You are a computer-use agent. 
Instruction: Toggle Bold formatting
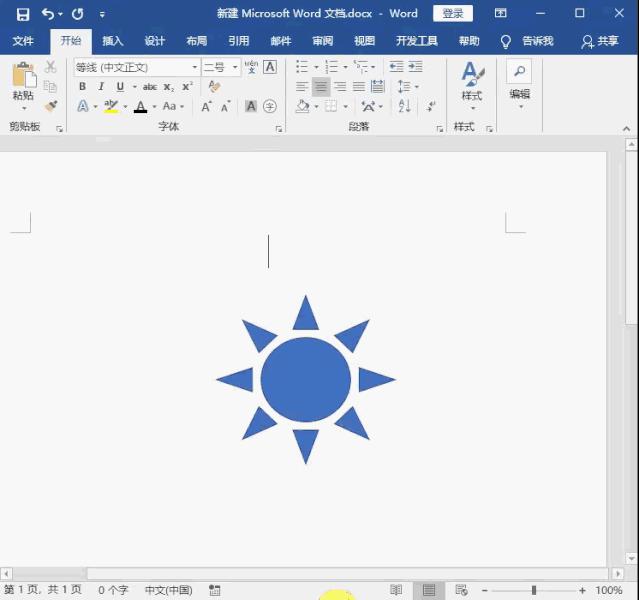(x=82, y=86)
